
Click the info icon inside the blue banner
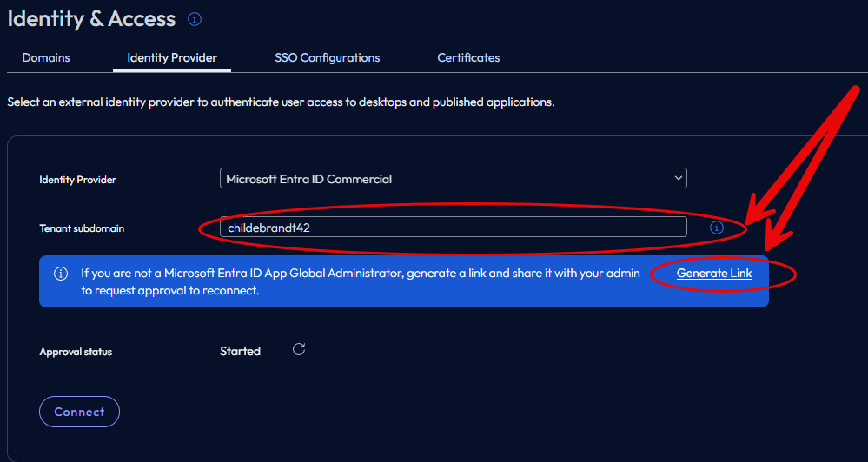tap(61, 274)
